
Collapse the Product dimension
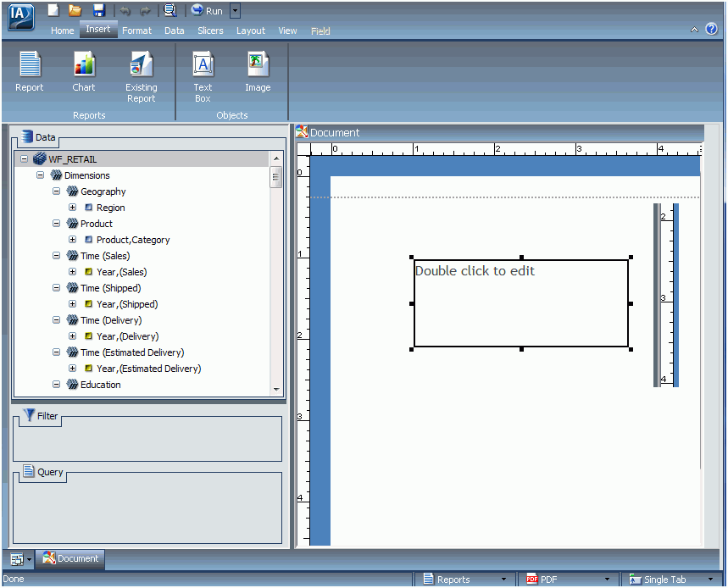(56, 223)
